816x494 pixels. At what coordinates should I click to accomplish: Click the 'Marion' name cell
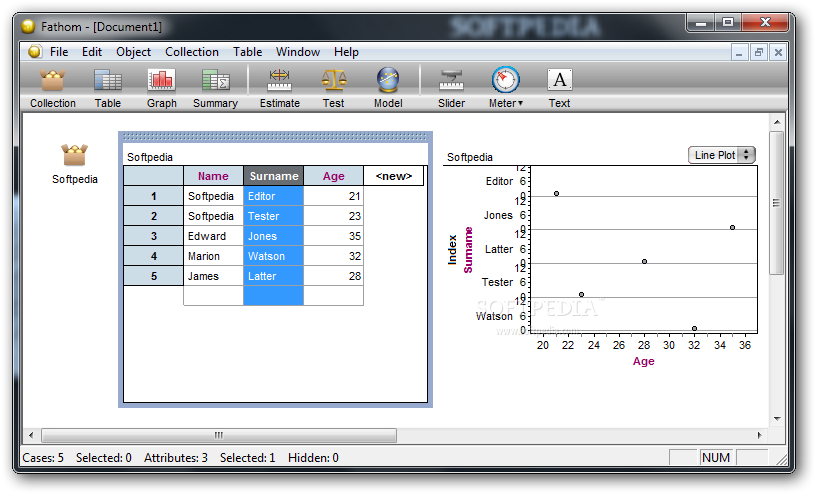point(213,256)
